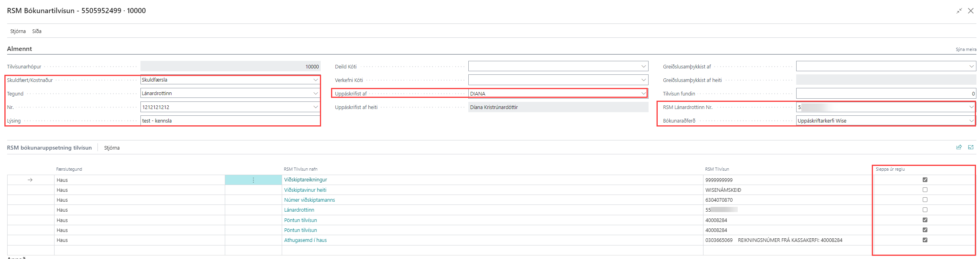
Task: Open the row options three-dot menu
Action: click(x=253, y=180)
